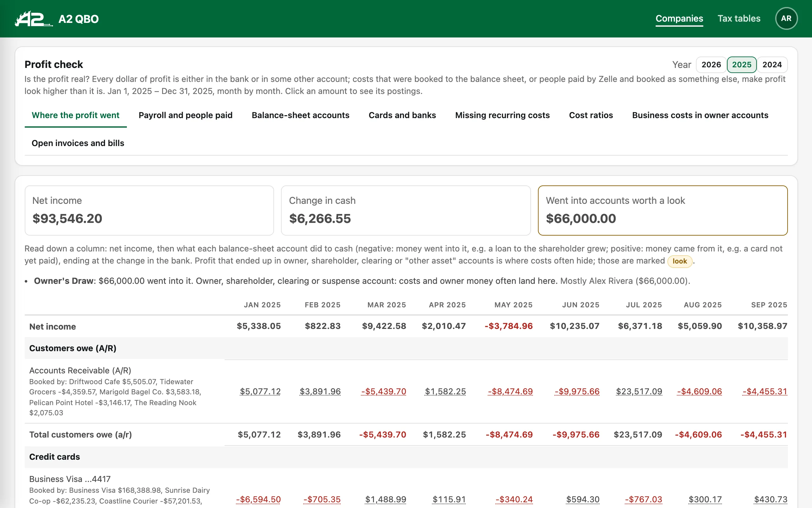Click Went into accounts worth a look card
This screenshot has width=812, height=508.
click(662, 210)
